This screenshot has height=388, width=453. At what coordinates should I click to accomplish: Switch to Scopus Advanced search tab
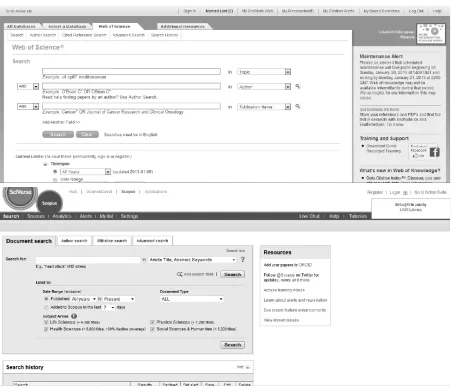pyautogui.click(x=152, y=241)
